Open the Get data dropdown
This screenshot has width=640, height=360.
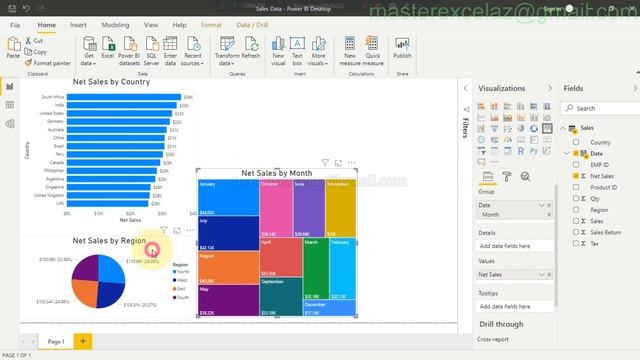point(89,51)
